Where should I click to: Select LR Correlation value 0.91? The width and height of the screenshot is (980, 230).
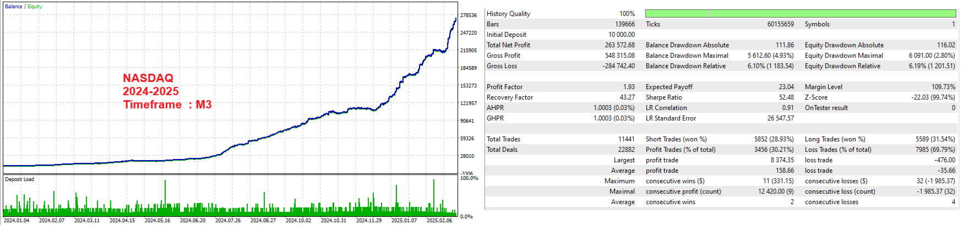[788, 108]
